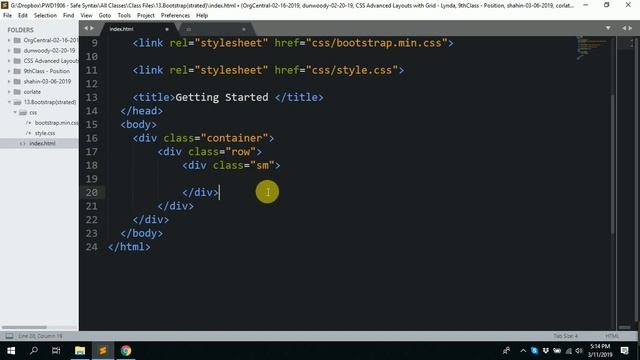Collapse the 13.Bootstrap(strated) folder

pyautogui.click(x=9, y=102)
